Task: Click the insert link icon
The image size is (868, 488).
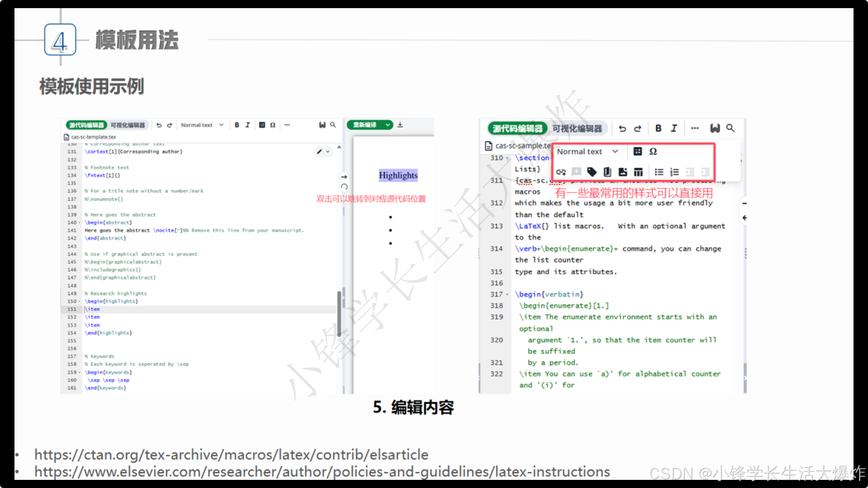Action: pos(561,172)
